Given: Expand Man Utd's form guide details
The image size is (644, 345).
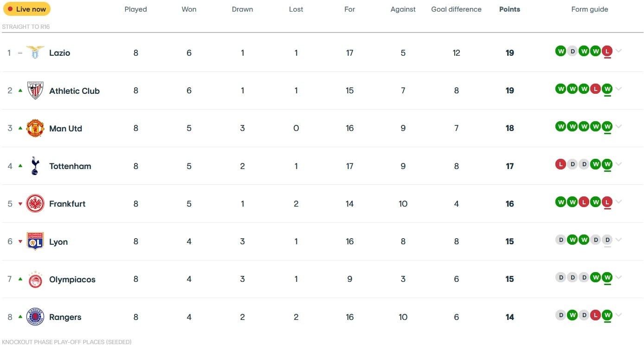Looking at the screenshot, I should pos(619,126).
